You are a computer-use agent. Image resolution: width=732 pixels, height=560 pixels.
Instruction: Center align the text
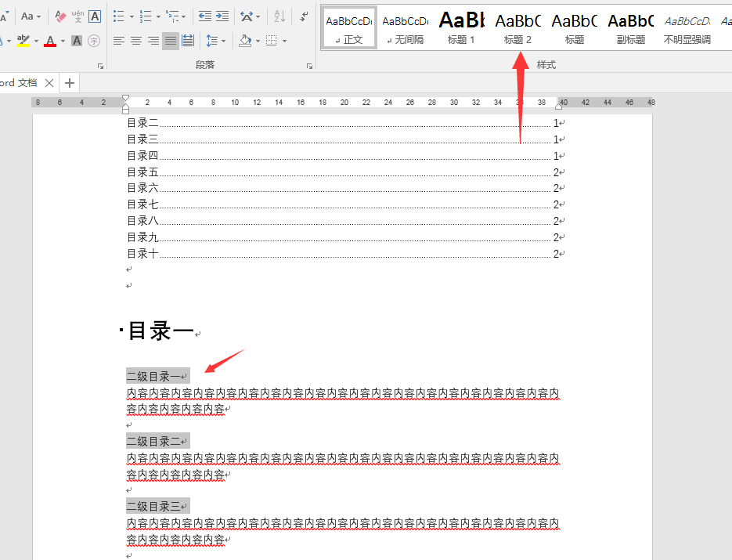pos(136,41)
